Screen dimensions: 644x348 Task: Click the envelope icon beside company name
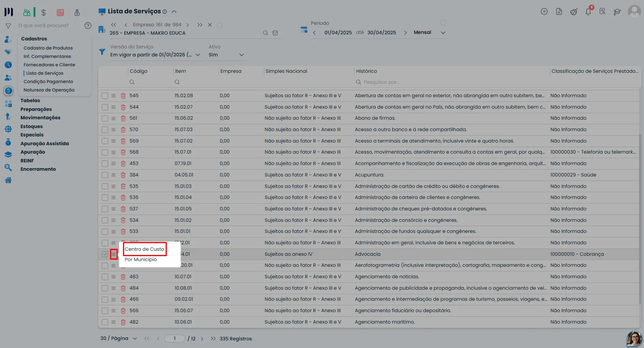coord(275,33)
